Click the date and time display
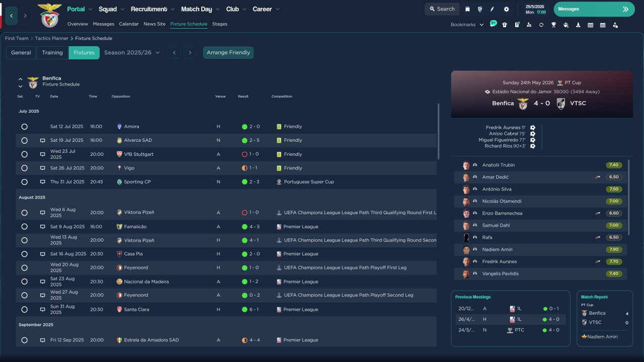Viewport: 644px width, 362px height. pos(535,9)
